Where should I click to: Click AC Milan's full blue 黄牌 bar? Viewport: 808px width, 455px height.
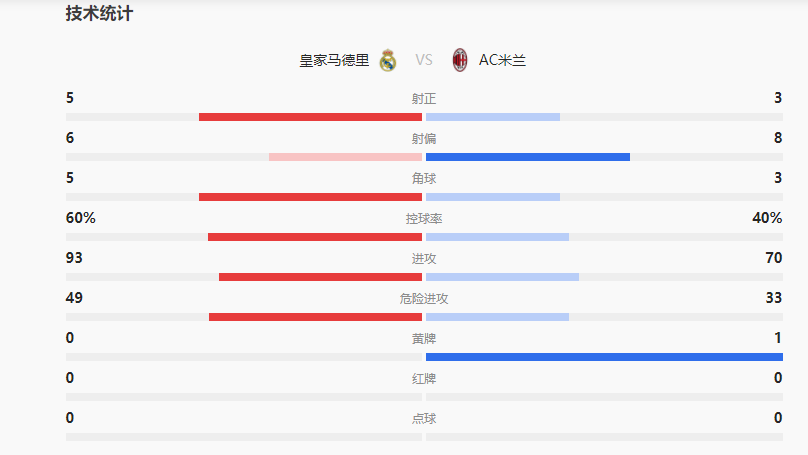pyautogui.click(x=604, y=357)
